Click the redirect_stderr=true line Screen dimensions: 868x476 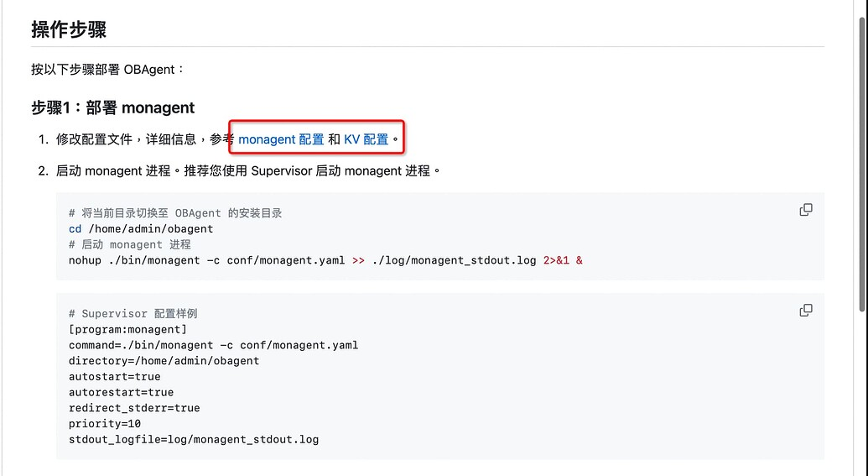point(134,408)
